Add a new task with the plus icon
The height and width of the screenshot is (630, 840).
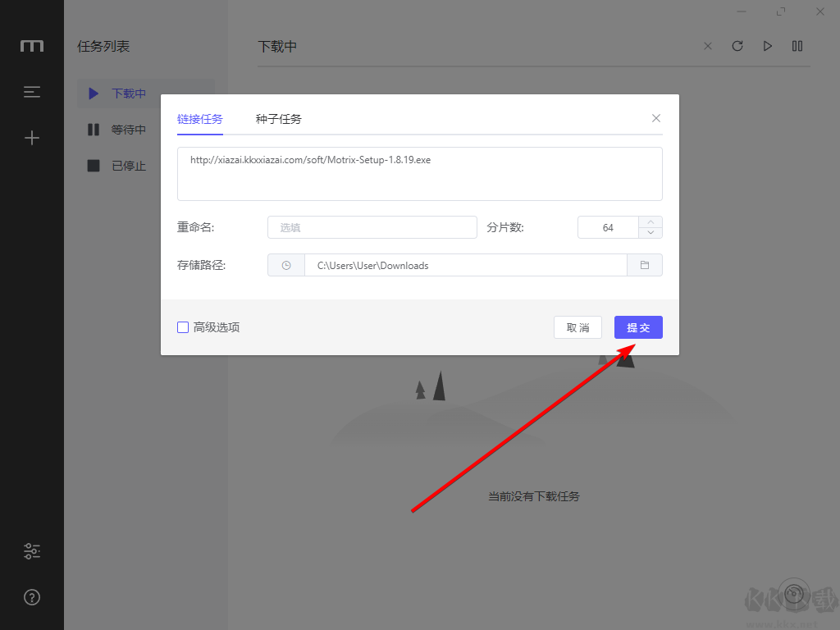[x=31, y=138]
